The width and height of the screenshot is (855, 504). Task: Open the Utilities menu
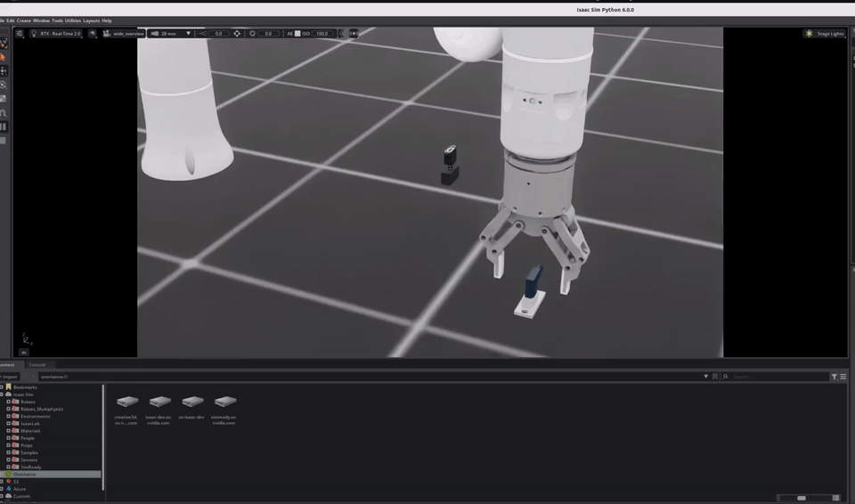click(72, 20)
